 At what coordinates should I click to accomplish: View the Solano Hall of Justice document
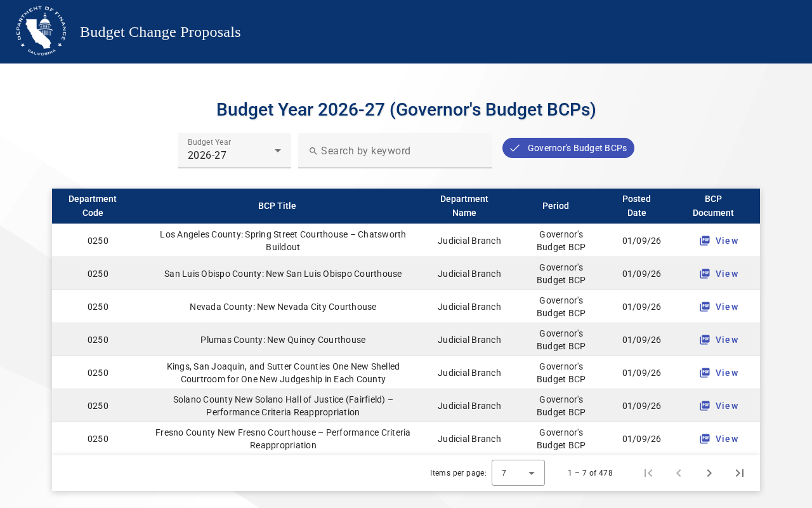[719, 406]
